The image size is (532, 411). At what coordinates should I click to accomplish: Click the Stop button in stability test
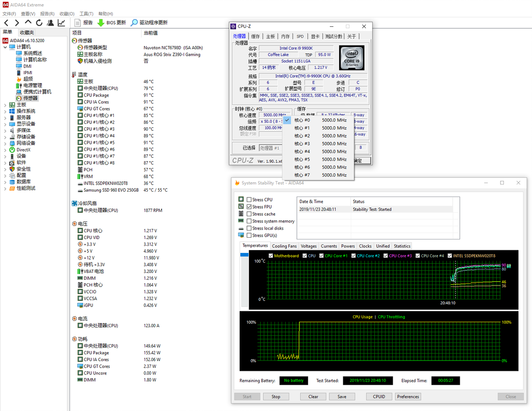(x=276, y=397)
